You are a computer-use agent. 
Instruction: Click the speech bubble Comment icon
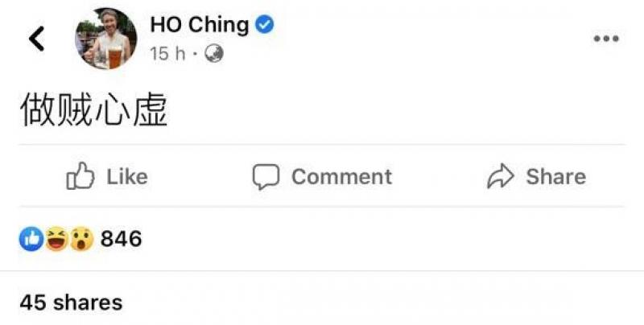(x=265, y=176)
